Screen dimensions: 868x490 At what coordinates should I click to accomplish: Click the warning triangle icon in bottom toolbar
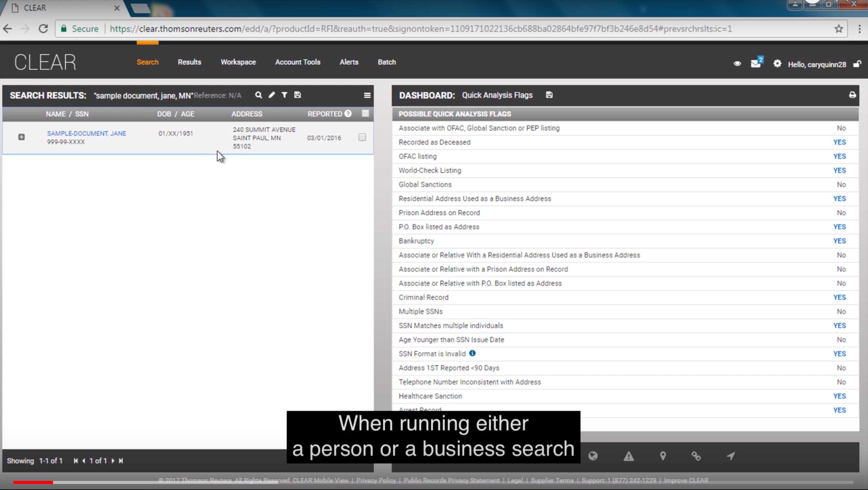coord(628,456)
